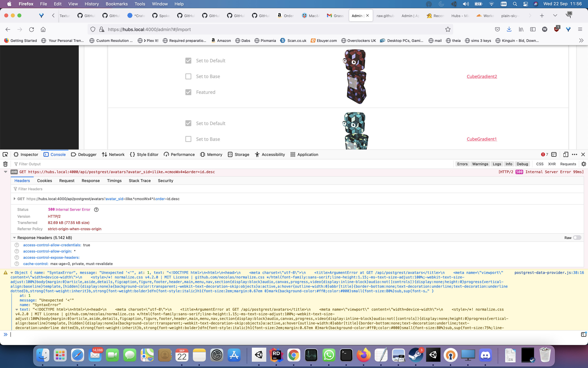Toggle responsive design mode icon
Image resolution: width=588 pixels, height=368 pixels.
click(565, 155)
